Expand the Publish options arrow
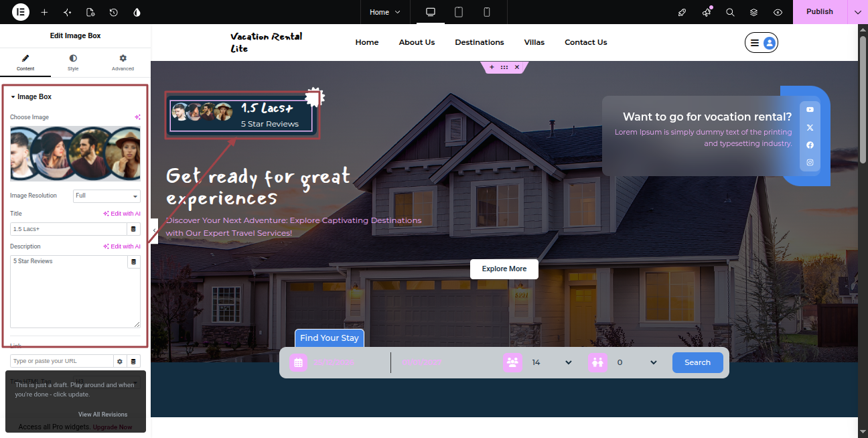The height and width of the screenshot is (438, 868). pyautogui.click(x=858, y=12)
